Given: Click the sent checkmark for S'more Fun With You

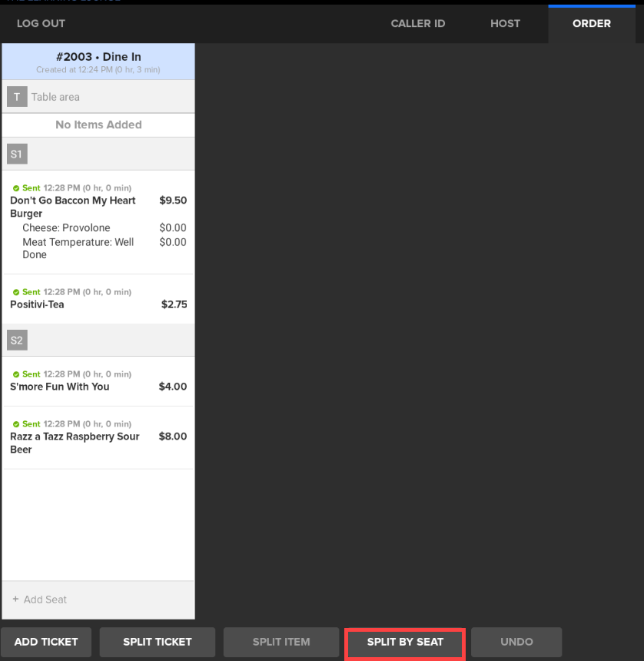Looking at the screenshot, I should click(x=16, y=374).
